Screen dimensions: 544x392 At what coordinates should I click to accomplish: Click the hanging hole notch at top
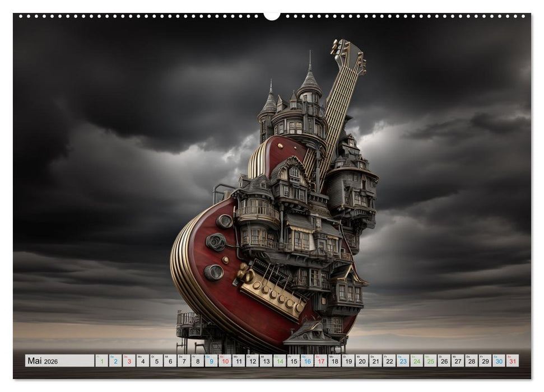(x=272, y=16)
